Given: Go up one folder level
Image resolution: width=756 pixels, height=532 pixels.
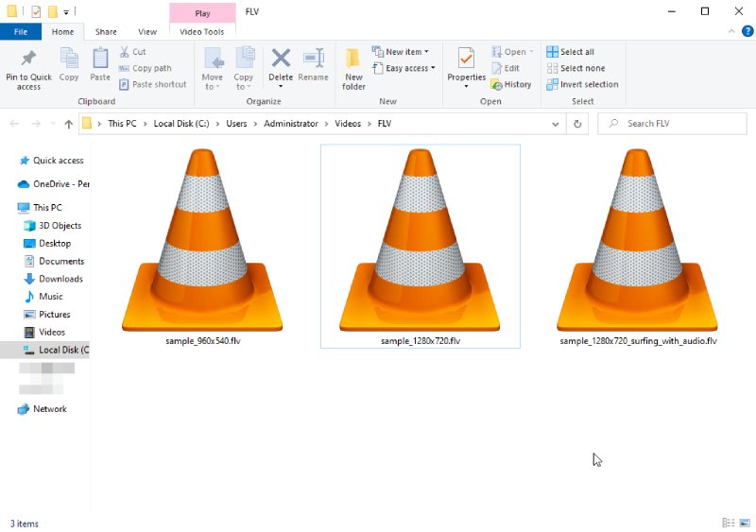Looking at the screenshot, I should point(68,124).
